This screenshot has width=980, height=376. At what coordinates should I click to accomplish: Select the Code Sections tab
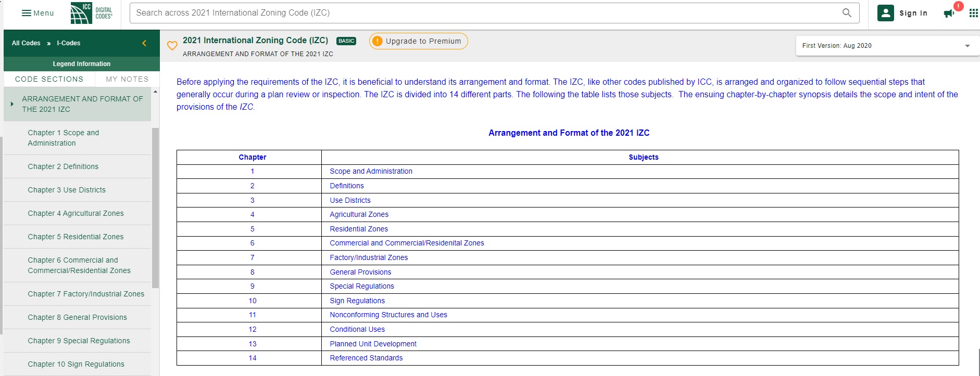(49, 79)
